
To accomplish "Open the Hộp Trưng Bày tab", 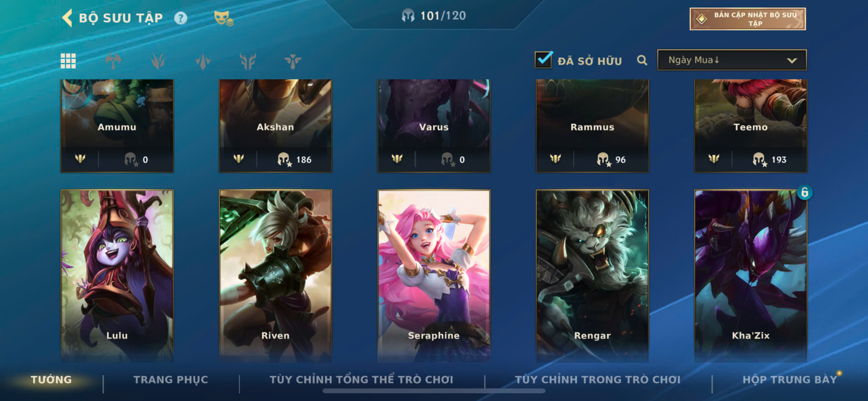I will 790,379.
